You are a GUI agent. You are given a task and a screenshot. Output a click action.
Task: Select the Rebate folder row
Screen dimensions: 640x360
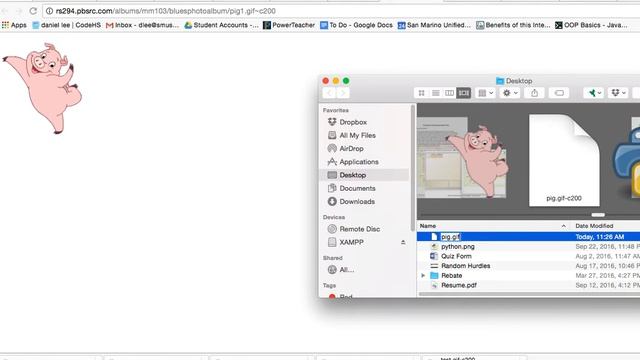coord(528,276)
